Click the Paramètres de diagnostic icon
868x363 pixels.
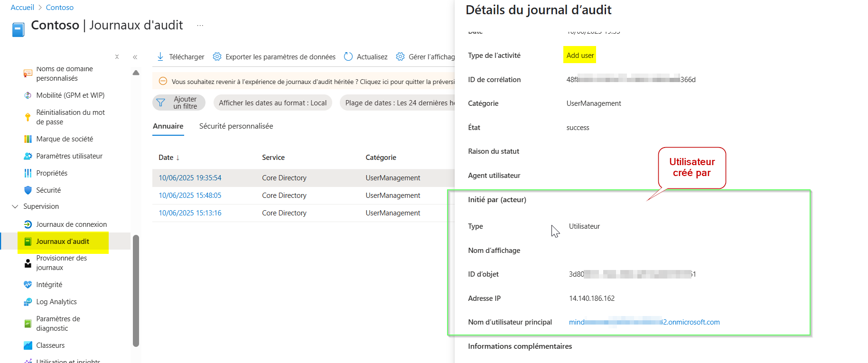28,324
